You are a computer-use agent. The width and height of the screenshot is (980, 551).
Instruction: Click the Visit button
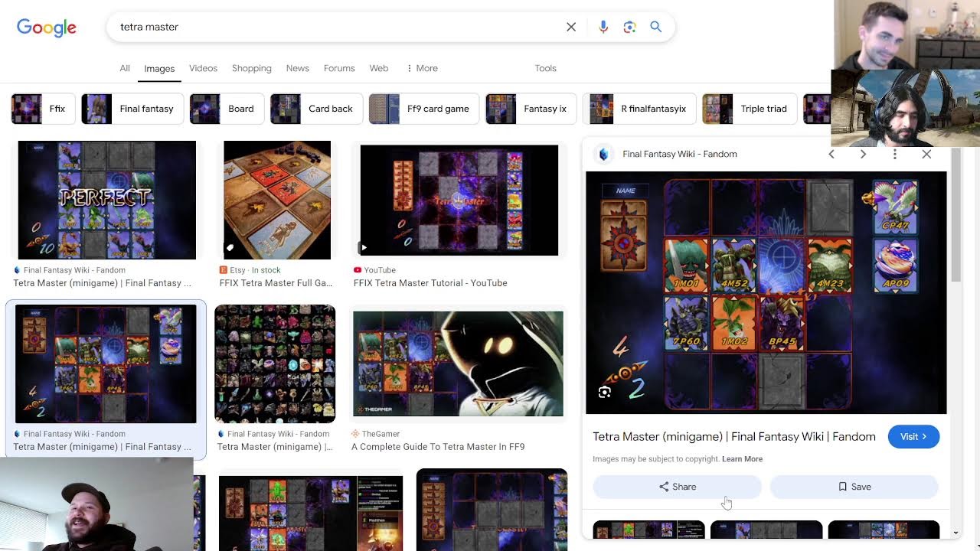coord(913,437)
